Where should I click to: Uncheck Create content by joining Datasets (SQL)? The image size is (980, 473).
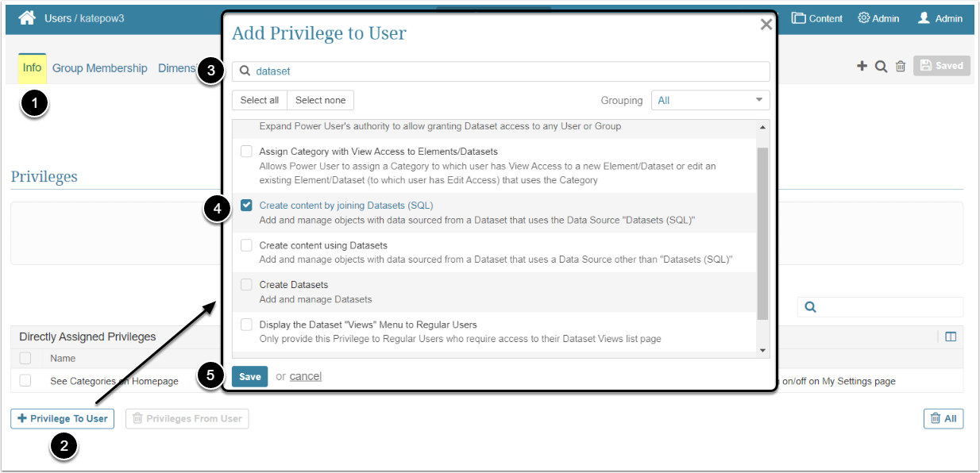tap(246, 206)
